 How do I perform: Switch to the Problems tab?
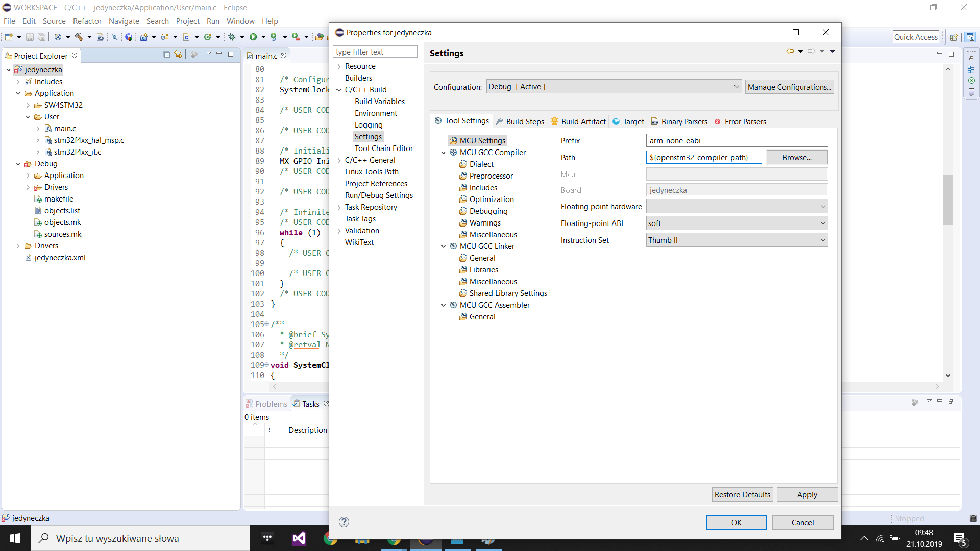point(266,404)
